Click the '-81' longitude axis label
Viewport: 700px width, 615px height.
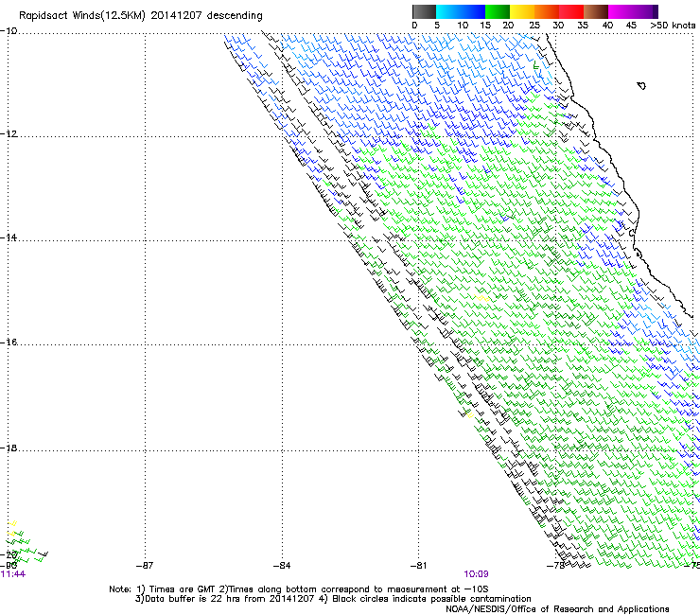coord(418,566)
